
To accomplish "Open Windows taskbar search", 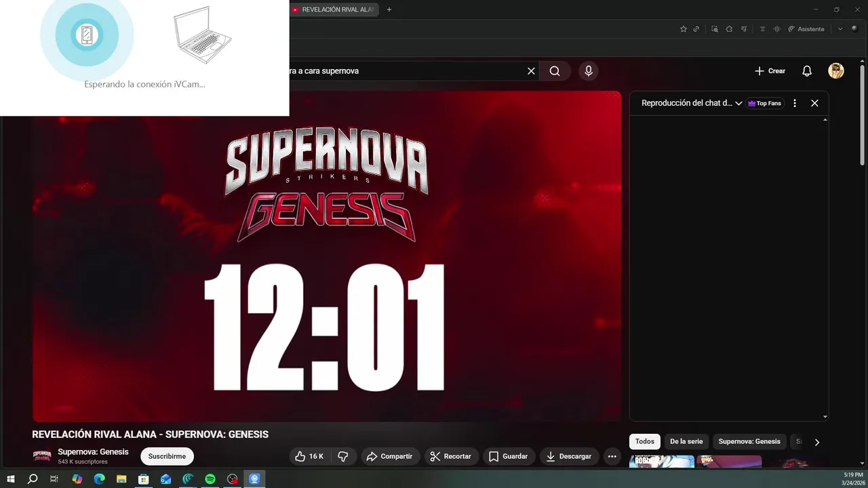I will [33, 479].
